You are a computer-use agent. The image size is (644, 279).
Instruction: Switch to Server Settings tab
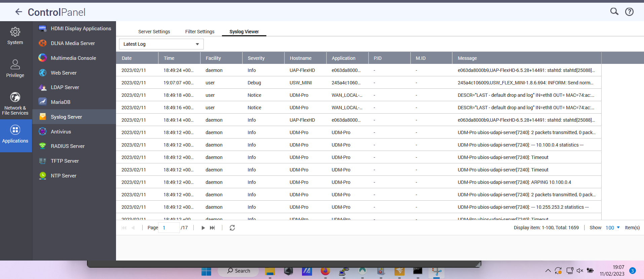(x=154, y=32)
